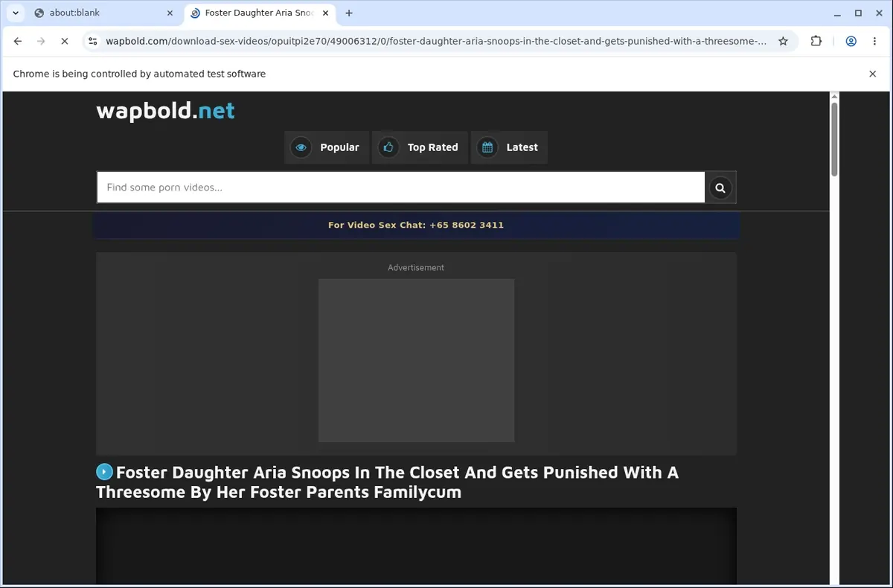Open the Extensions puzzle icon
Screen dimensions: 893x588
tap(816, 42)
